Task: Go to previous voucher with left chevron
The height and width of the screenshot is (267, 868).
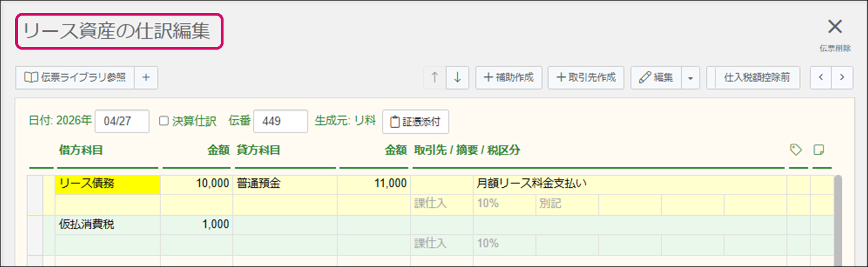Action: [821, 78]
